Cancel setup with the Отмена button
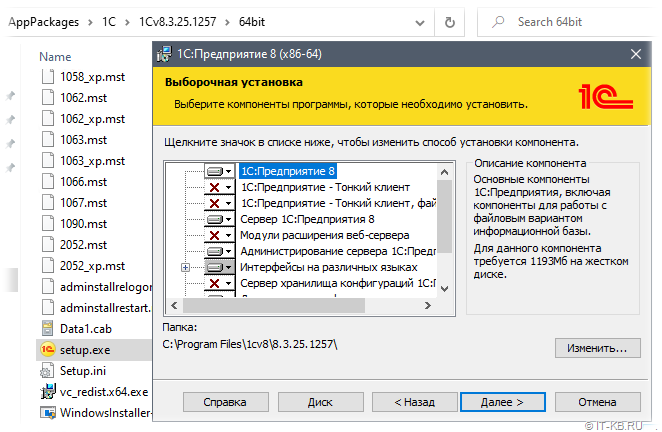Image resolution: width=662 pixels, height=432 pixels. coord(597,402)
